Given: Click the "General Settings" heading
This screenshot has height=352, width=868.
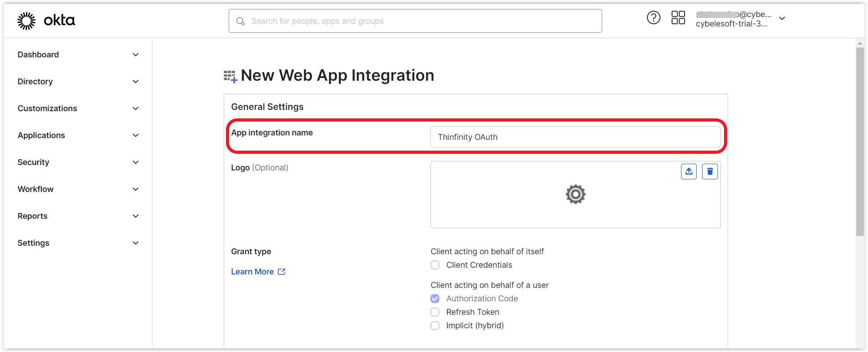Looking at the screenshot, I should click(267, 107).
